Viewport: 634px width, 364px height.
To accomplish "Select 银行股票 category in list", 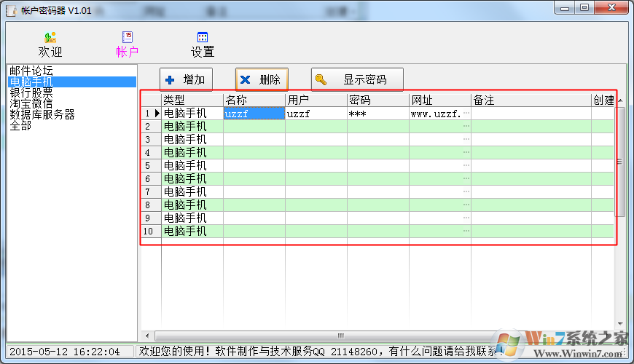I will (72, 92).
